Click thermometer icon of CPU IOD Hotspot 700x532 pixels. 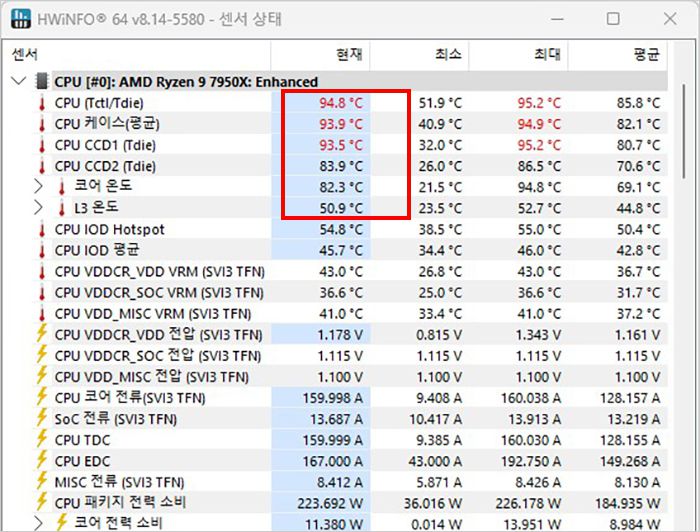point(42,229)
